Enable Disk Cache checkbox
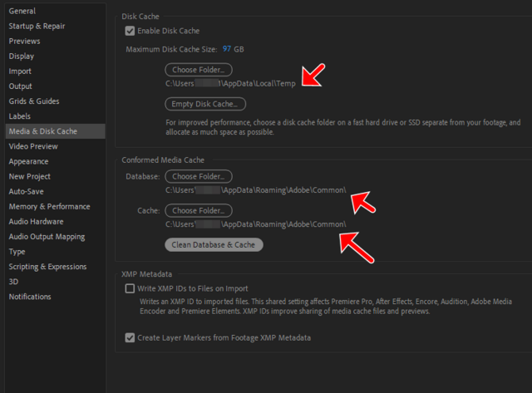This screenshot has height=393, width=532. (130, 31)
